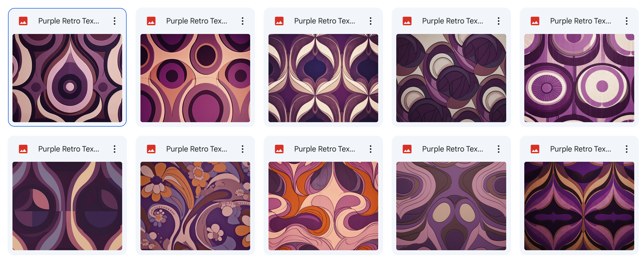Screen dimensions: 644x260
Task: Open the overflow menu of the selected first file
Action: (115, 21)
